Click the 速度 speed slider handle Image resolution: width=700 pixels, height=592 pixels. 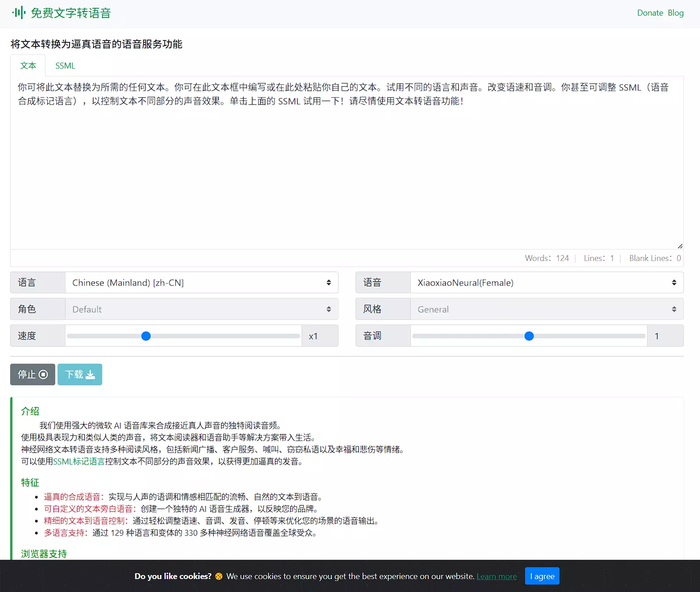coord(146,336)
